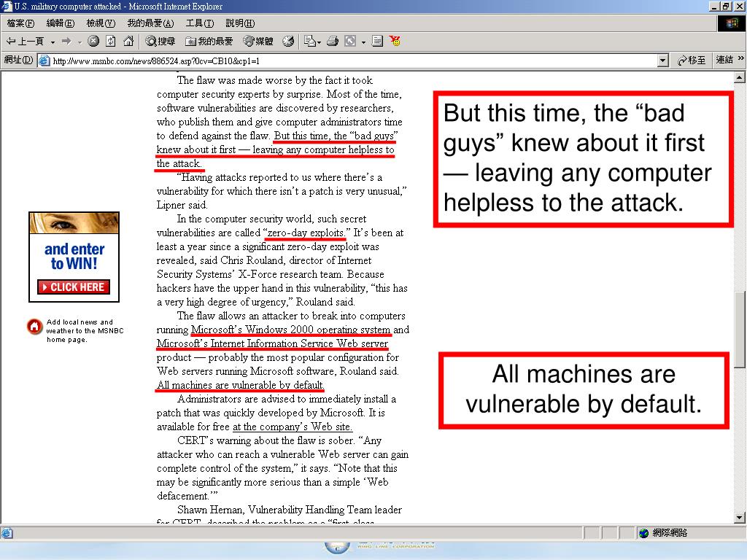747x560 pixels.
Task: Open the 說明(H) menu
Action: coord(239,23)
